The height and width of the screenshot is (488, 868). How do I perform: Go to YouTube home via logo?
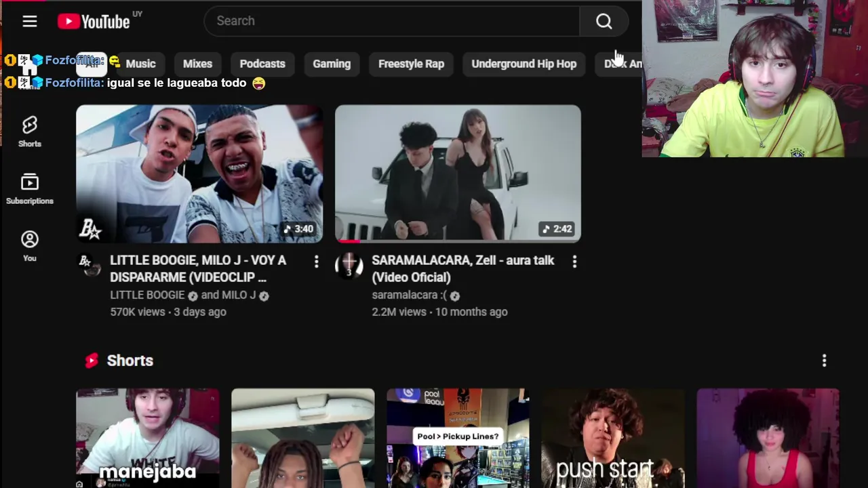coord(94,21)
